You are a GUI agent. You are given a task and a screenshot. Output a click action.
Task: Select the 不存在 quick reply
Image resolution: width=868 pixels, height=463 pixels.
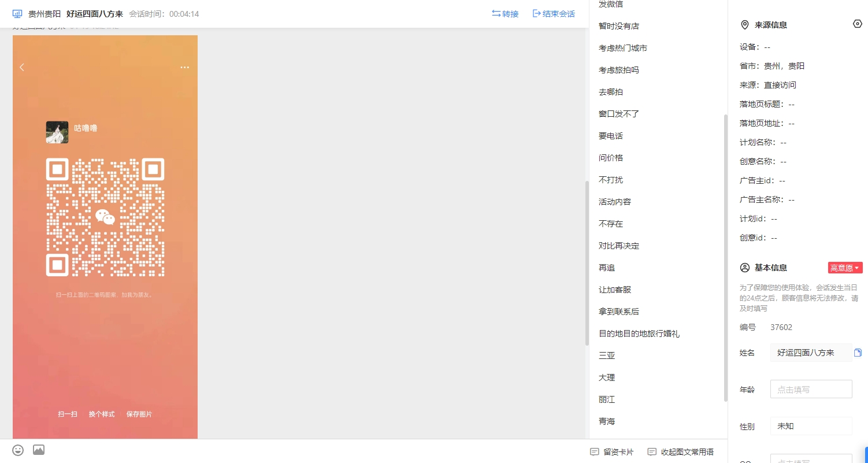pyautogui.click(x=611, y=224)
